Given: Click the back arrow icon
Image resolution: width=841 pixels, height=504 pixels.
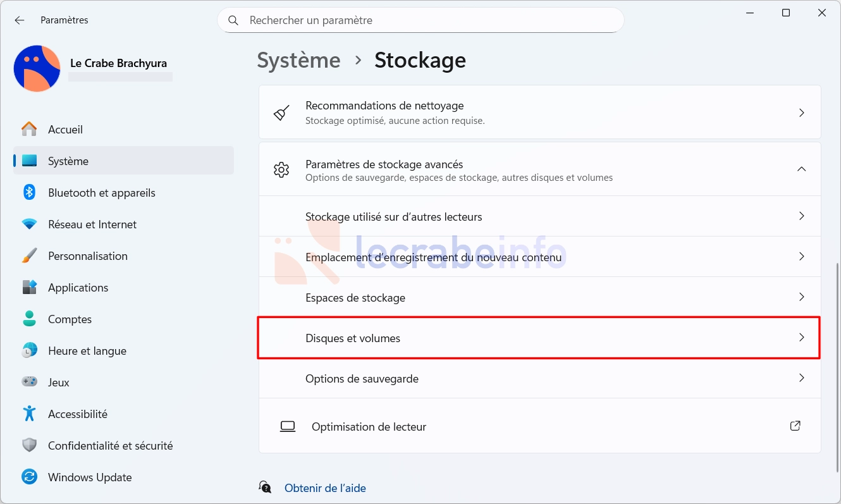Looking at the screenshot, I should point(20,20).
